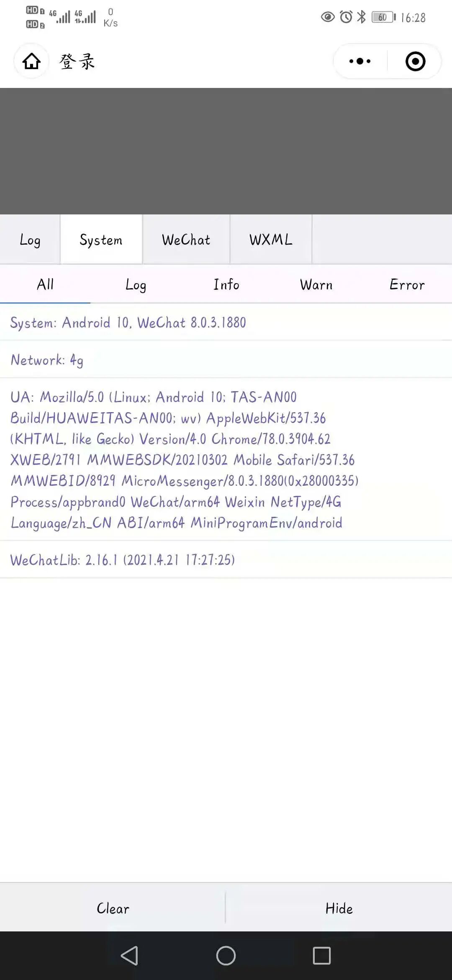
Task: Tap the Android home circle button
Action: coord(226,956)
